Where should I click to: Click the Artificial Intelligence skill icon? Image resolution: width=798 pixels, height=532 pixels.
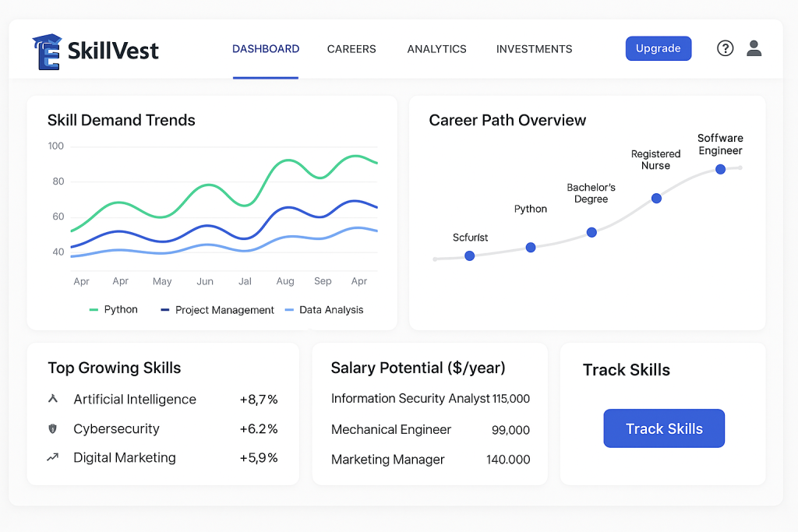53,399
